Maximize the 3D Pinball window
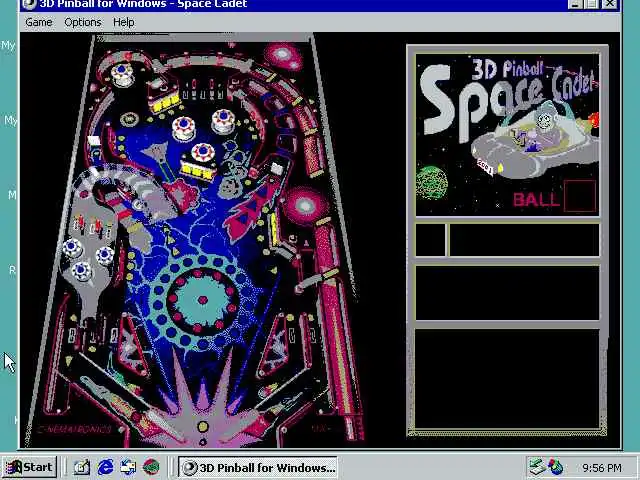This screenshot has width=640, height=480. click(591, 4)
